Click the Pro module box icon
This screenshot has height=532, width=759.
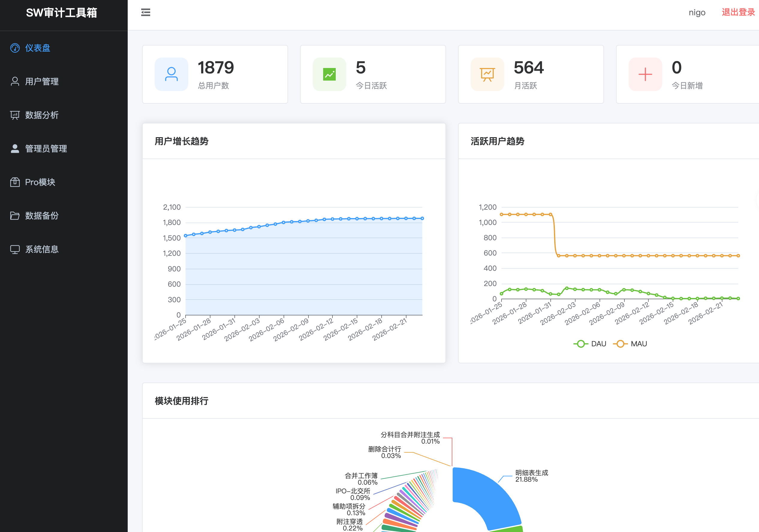(15, 182)
